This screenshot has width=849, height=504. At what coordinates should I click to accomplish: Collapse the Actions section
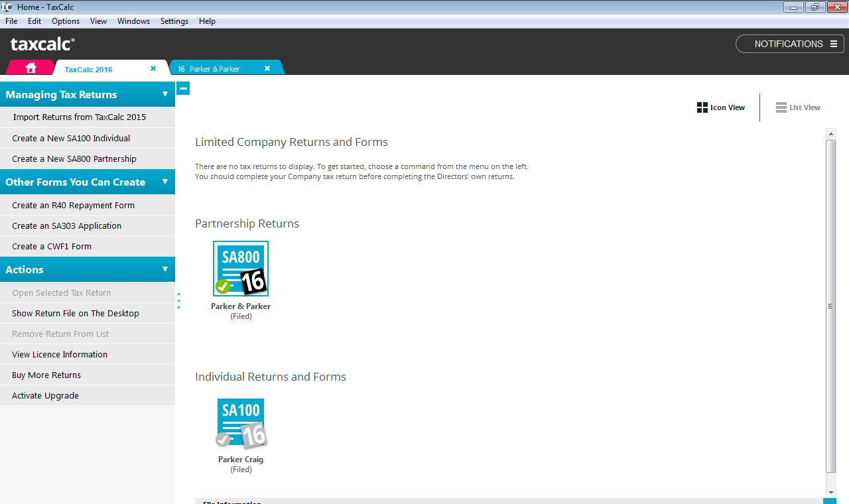165,269
